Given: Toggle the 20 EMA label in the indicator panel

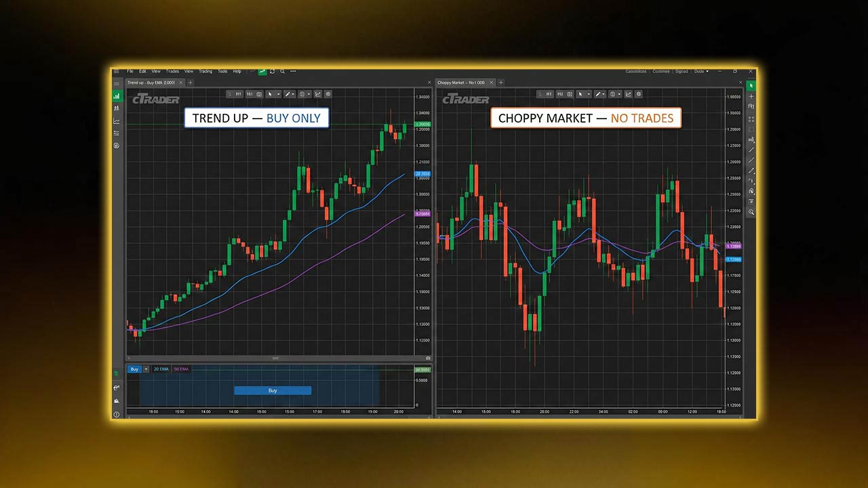Looking at the screenshot, I should (x=161, y=369).
